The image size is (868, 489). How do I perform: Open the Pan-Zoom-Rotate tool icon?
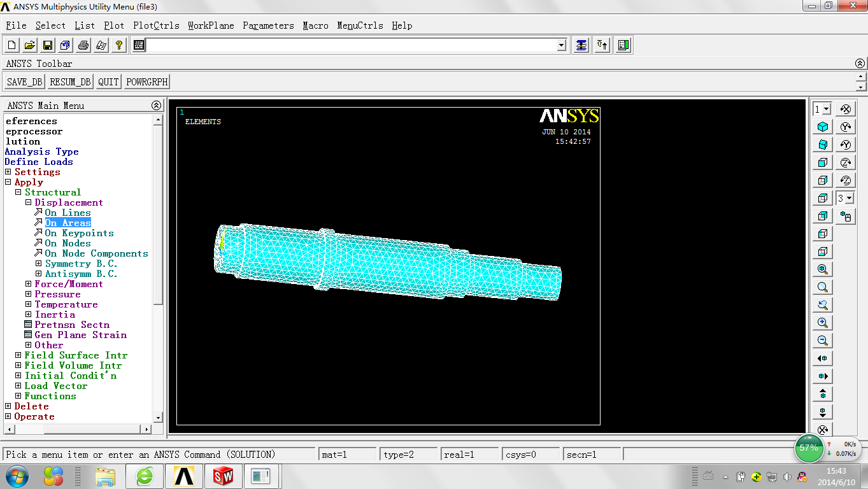[x=66, y=45]
